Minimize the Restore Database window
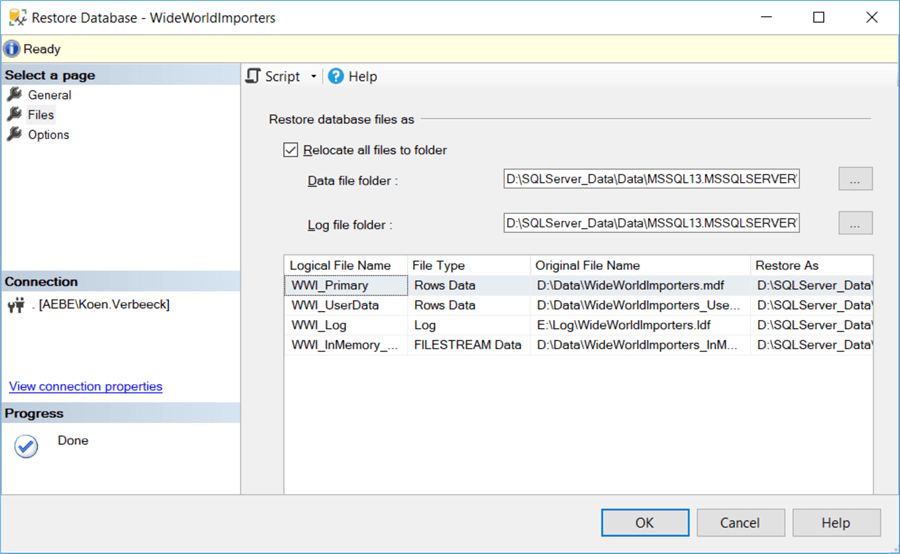The width and height of the screenshot is (900, 554). pos(766,17)
